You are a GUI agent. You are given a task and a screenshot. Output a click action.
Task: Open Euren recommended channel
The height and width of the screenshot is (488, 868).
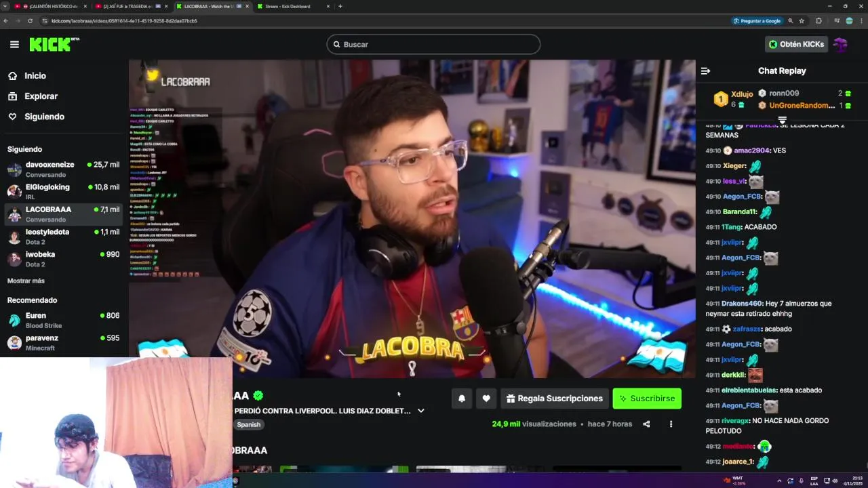pyautogui.click(x=63, y=320)
